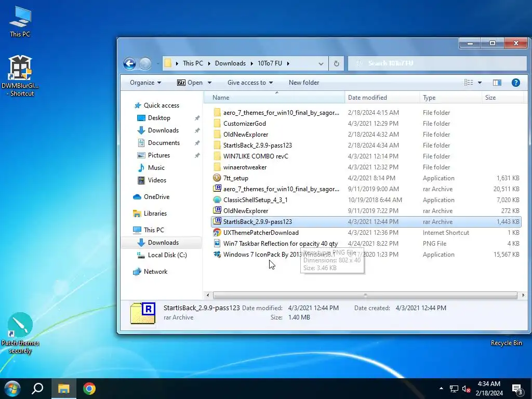Click Downloads in the address breadcrumb
This screenshot has width=532, height=399.
pos(230,63)
